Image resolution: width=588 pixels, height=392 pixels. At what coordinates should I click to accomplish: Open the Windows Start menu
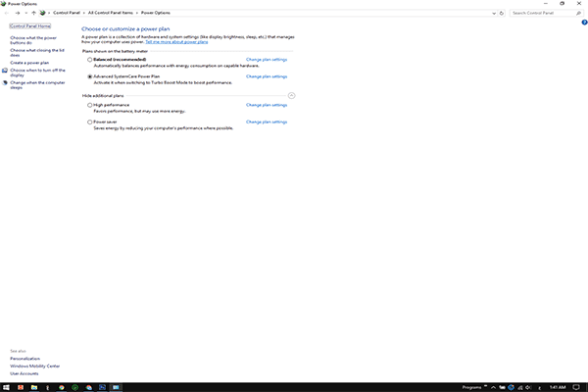click(x=6, y=387)
